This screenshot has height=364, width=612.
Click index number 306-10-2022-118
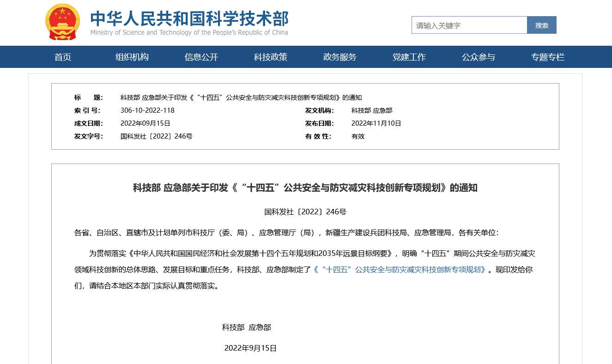[x=147, y=110]
